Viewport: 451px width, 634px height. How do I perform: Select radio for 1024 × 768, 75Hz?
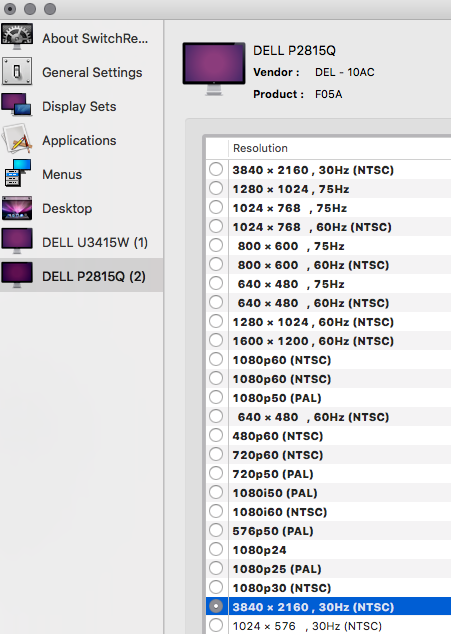[x=216, y=207]
